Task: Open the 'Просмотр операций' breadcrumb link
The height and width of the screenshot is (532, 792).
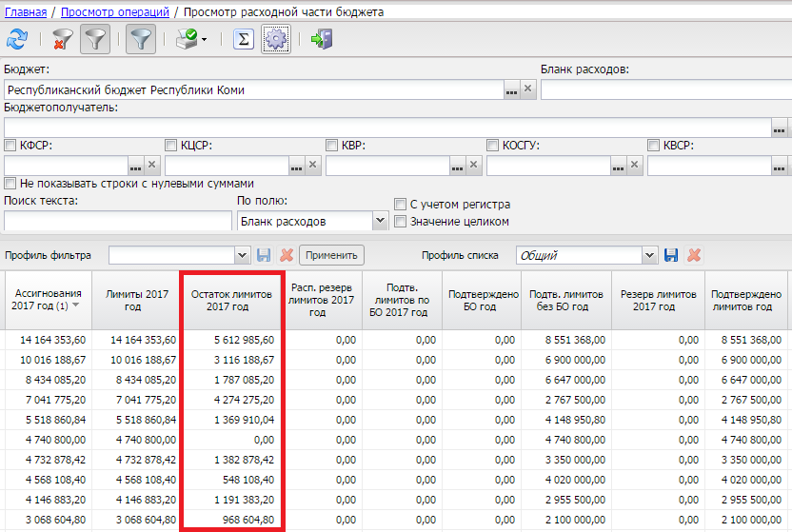Action: pos(114,12)
